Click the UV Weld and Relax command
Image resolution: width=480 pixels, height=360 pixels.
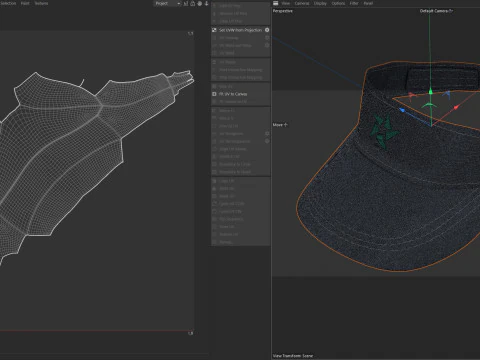(235, 45)
